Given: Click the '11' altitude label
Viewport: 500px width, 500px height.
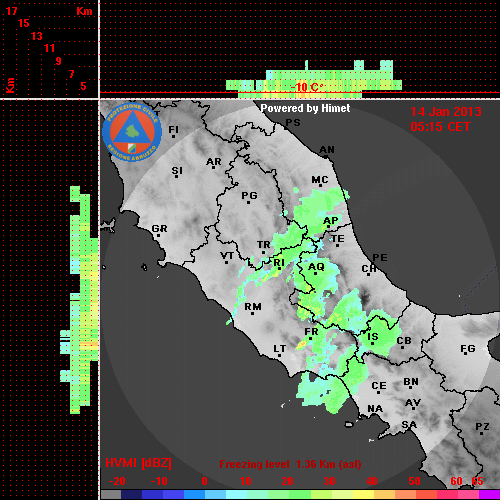Looking at the screenshot, I should (49, 48).
